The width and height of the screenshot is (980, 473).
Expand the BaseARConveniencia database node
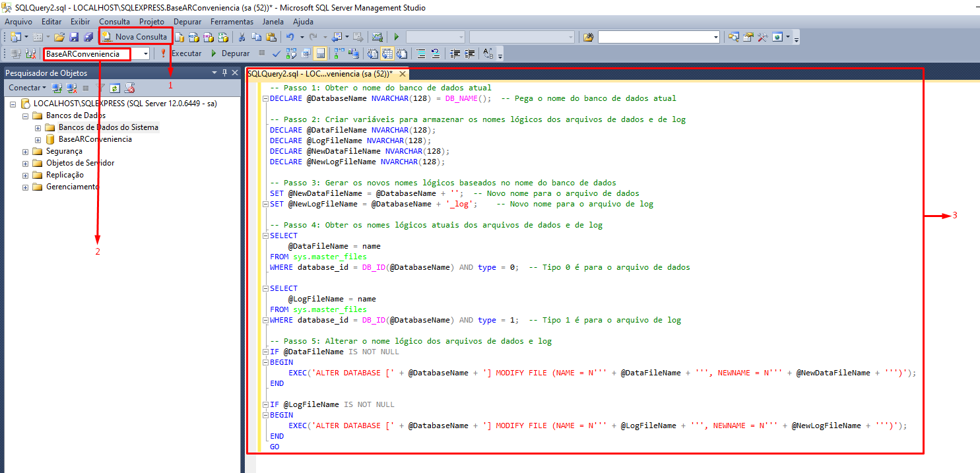[x=38, y=139]
